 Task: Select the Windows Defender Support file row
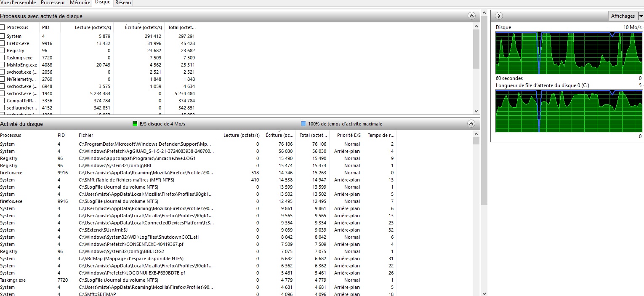(198, 144)
